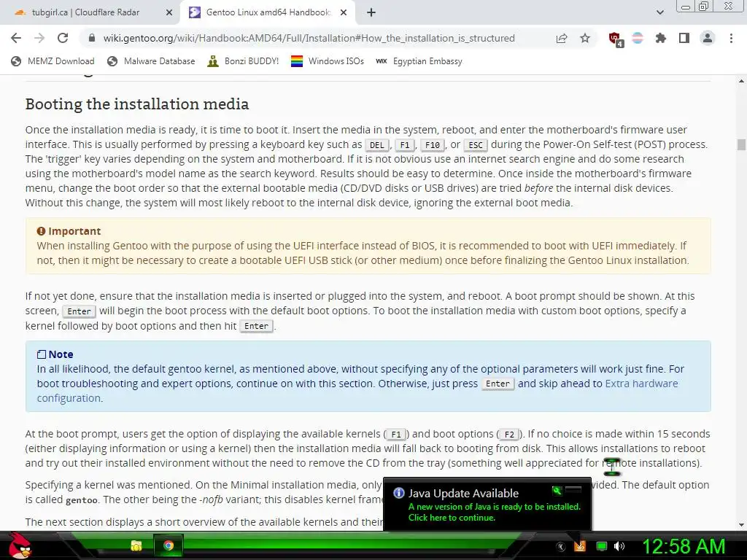Share this page using the share icon
Viewport: 747px width, 560px height.
point(562,38)
